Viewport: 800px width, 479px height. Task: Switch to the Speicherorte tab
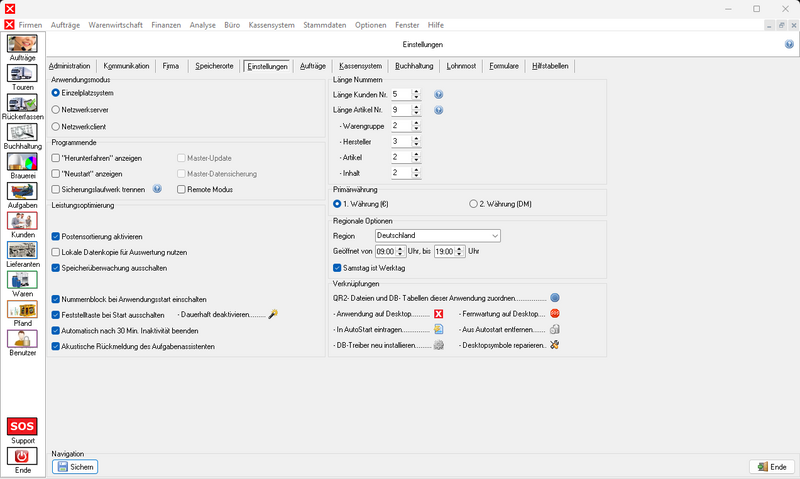point(214,66)
